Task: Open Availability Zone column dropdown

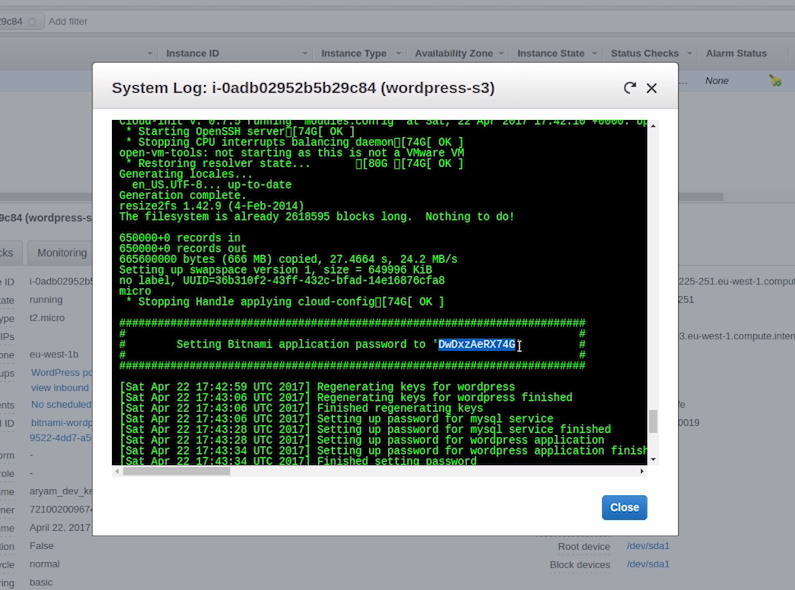Action: pyautogui.click(x=501, y=53)
